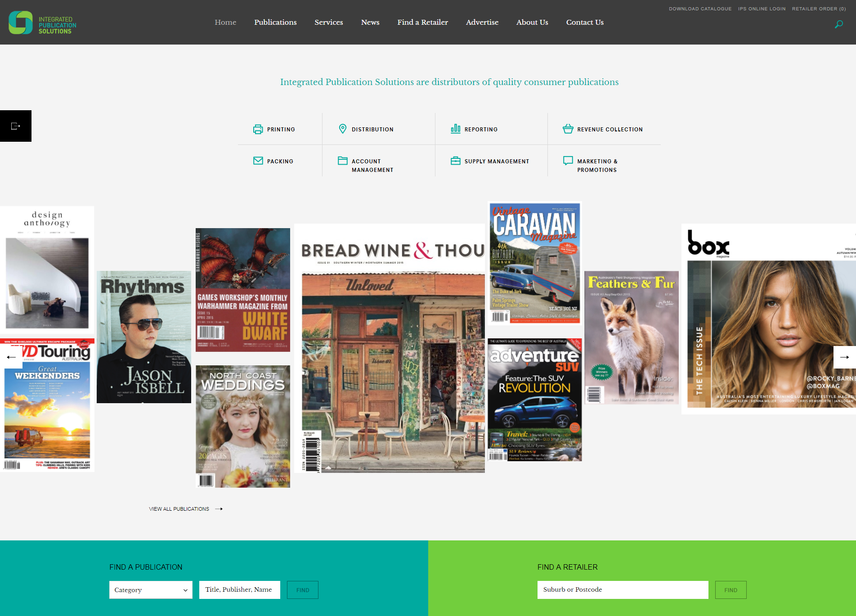Click the Integrated Publication Solutions logo

pos(43,22)
